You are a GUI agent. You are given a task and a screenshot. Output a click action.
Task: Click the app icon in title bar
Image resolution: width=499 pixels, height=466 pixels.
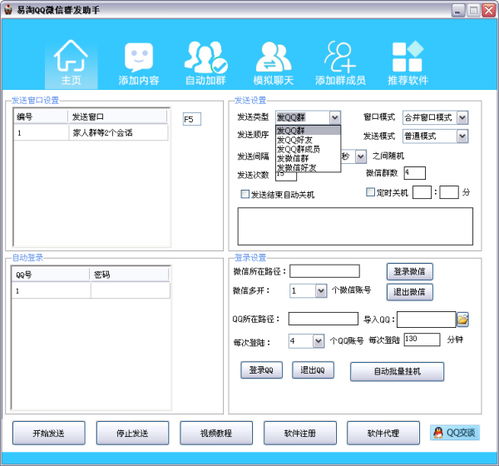coord(8,10)
